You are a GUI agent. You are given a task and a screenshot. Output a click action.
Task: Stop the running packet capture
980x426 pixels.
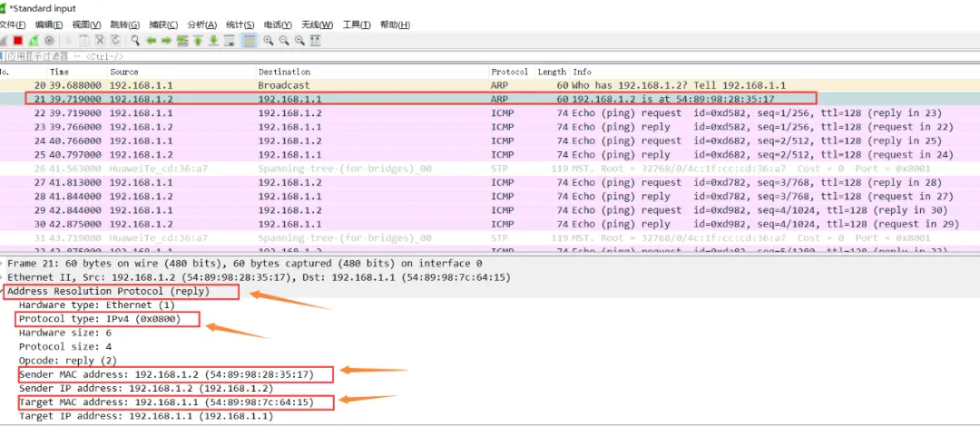coord(18,41)
